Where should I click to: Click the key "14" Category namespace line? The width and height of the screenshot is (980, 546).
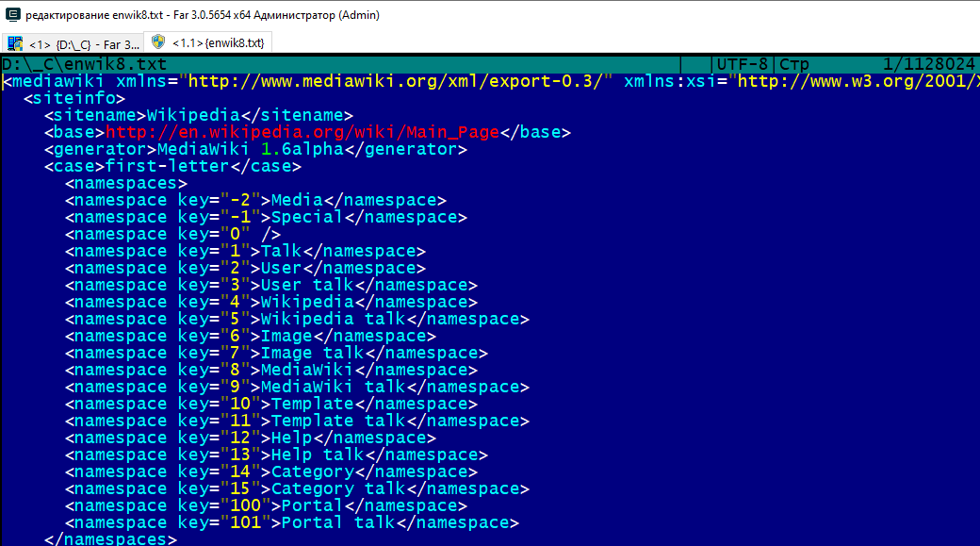pyautogui.click(x=271, y=472)
